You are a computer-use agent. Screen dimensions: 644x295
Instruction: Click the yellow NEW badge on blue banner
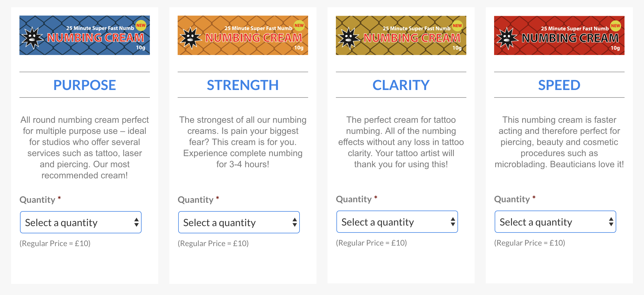pyautogui.click(x=141, y=26)
